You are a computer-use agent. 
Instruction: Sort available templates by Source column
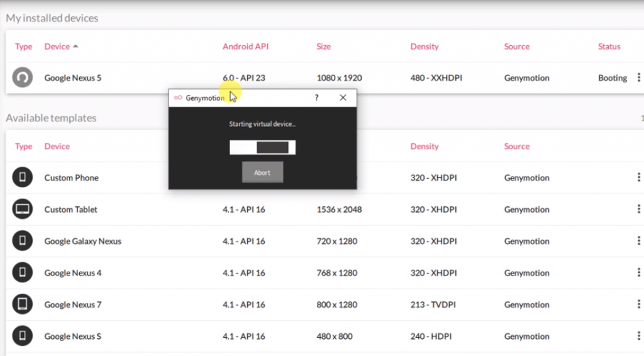pyautogui.click(x=517, y=146)
